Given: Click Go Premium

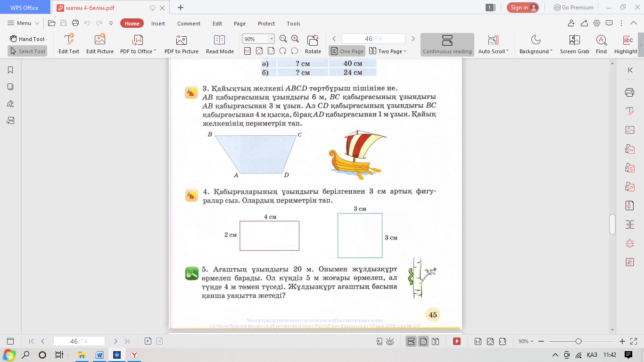Looking at the screenshot, I should coord(573,8).
